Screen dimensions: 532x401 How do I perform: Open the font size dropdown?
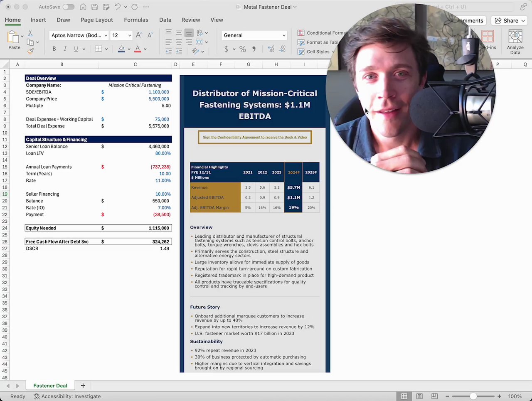tap(129, 35)
